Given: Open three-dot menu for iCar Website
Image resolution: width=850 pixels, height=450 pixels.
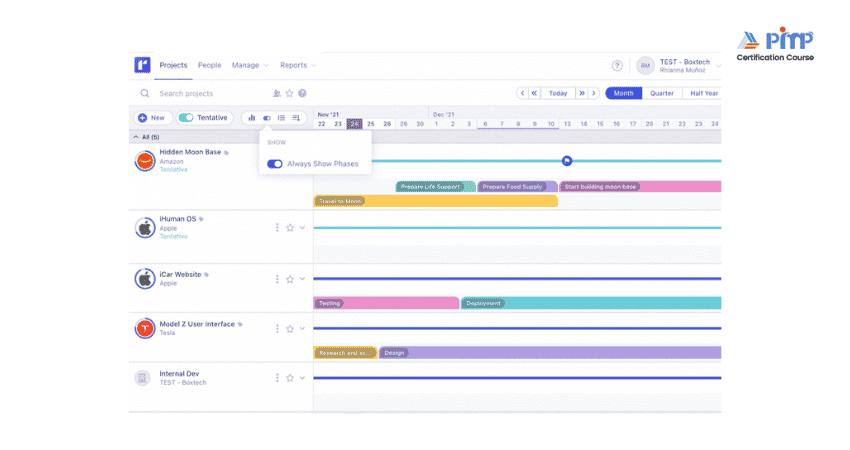Looking at the screenshot, I should (x=277, y=279).
